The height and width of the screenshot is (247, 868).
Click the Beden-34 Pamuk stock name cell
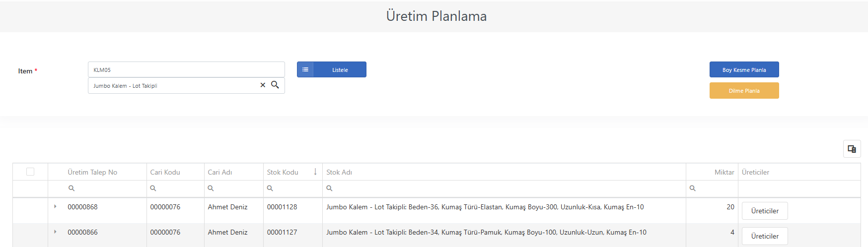click(486, 232)
